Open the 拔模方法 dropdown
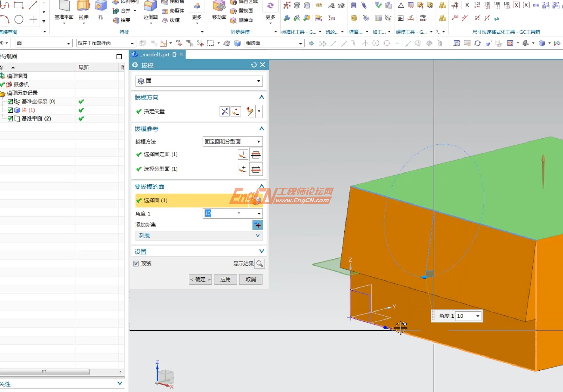This screenshot has height=392, width=563. point(232,141)
